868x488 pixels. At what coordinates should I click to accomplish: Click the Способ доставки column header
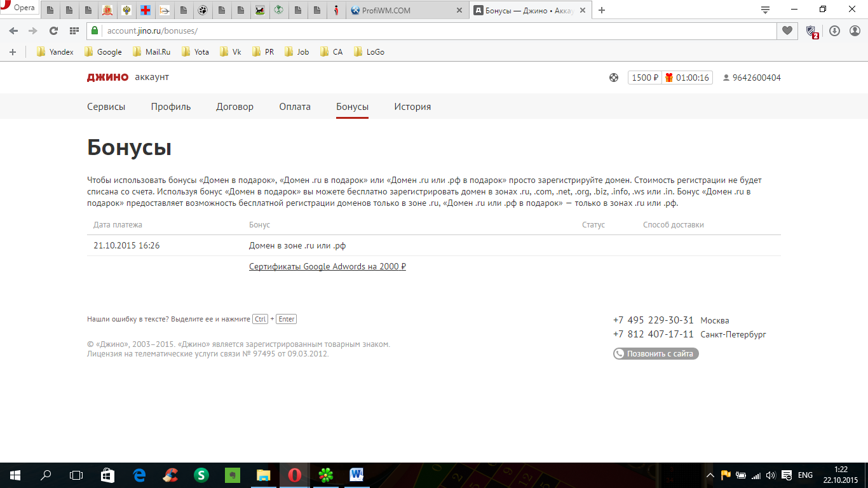pyautogui.click(x=674, y=225)
